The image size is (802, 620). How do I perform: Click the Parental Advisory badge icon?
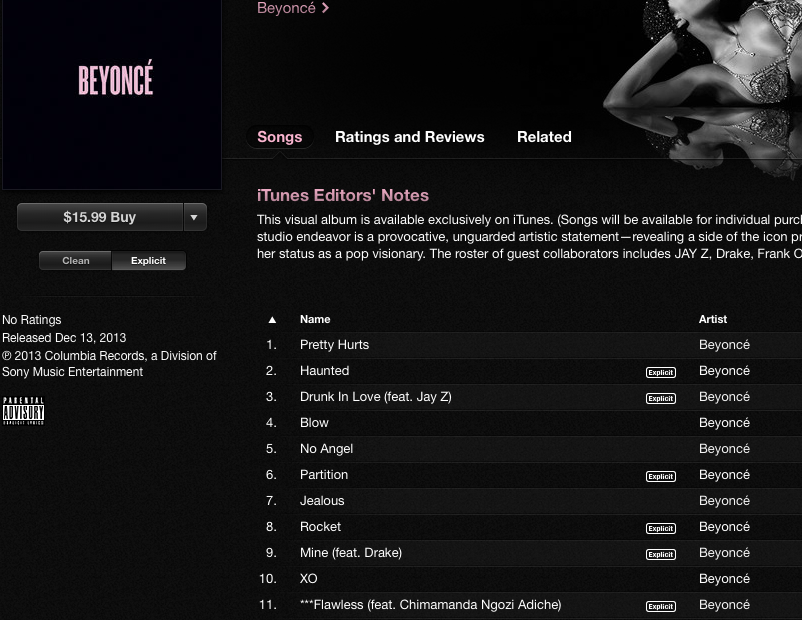[24, 411]
